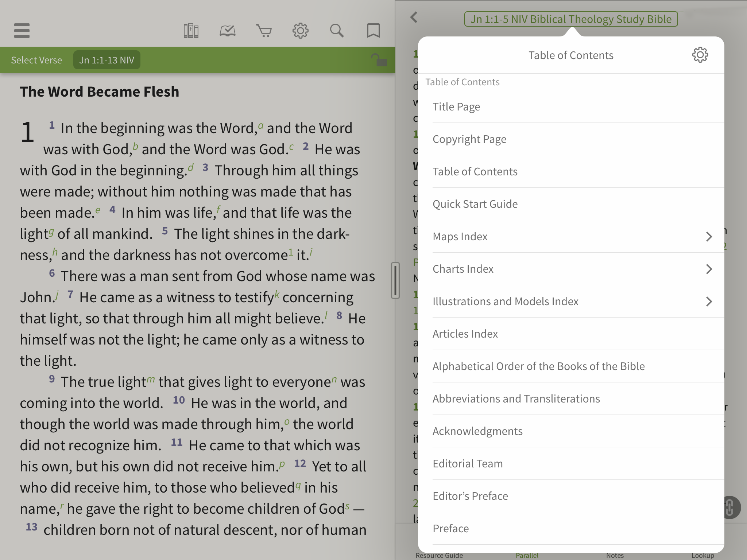Open the store shopping cart
The width and height of the screenshot is (747, 560).
264,31
